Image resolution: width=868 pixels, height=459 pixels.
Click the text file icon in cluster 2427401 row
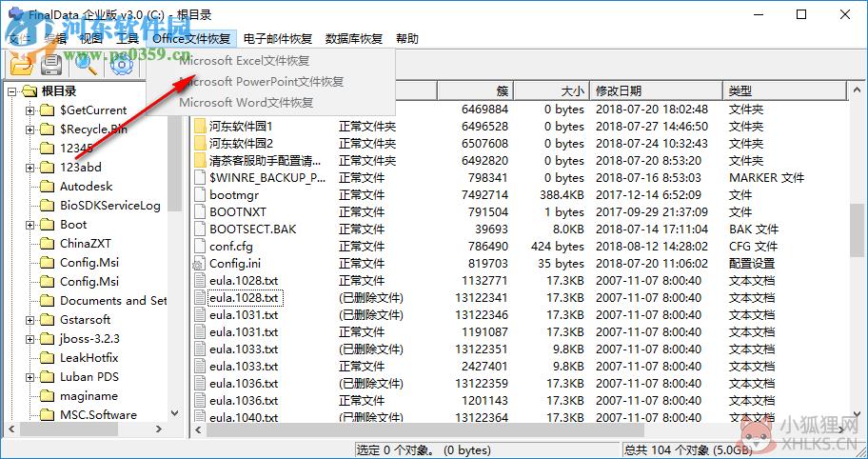200,367
